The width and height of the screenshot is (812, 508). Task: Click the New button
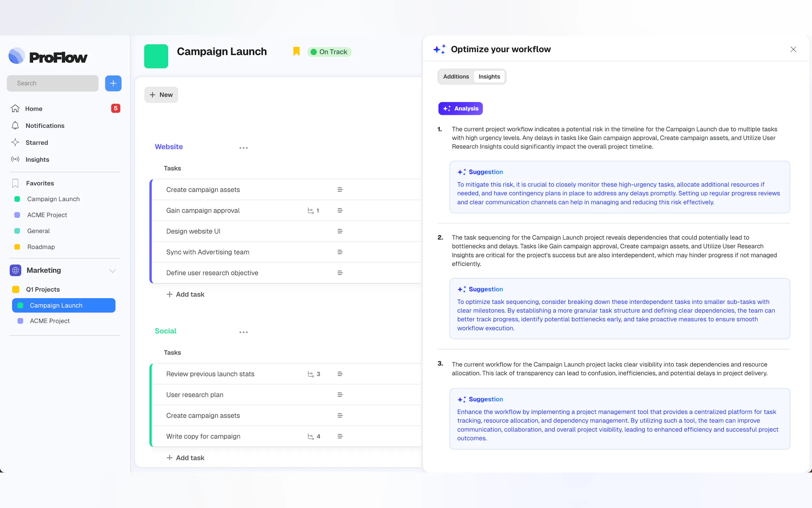pos(161,95)
